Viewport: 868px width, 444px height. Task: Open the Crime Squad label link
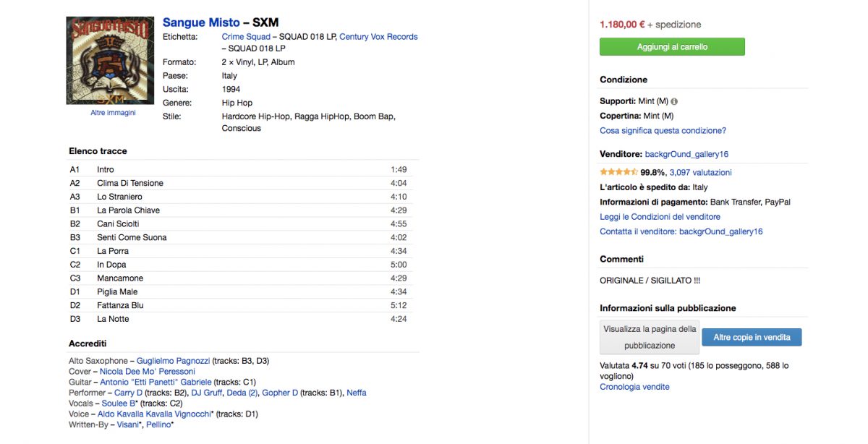[246, 37]
